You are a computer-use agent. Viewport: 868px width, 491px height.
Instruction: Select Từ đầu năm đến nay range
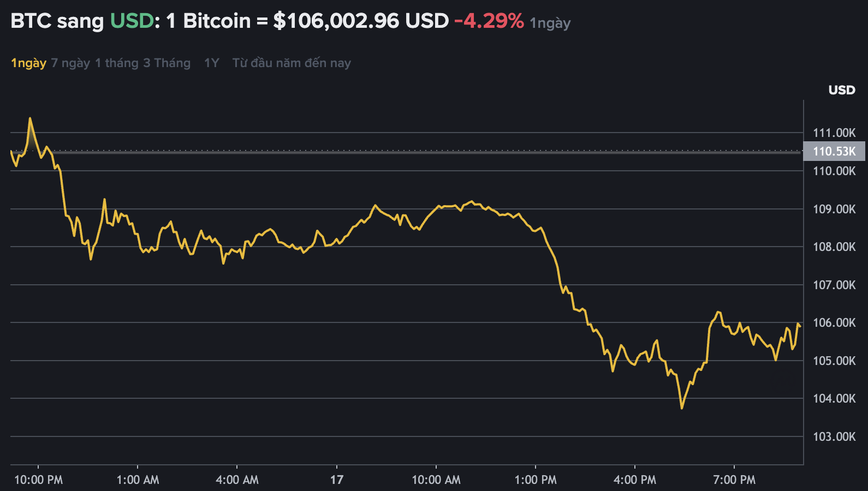tap(292, 63)
